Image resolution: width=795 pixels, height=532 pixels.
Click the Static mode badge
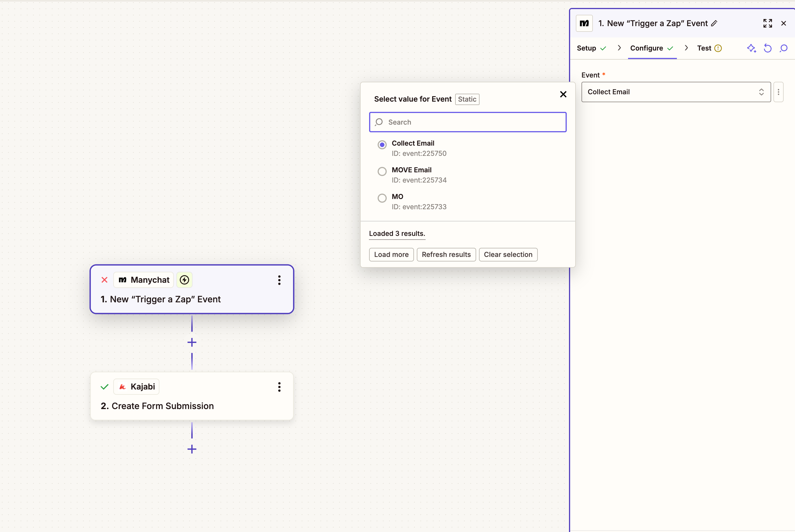click(467, 99)
